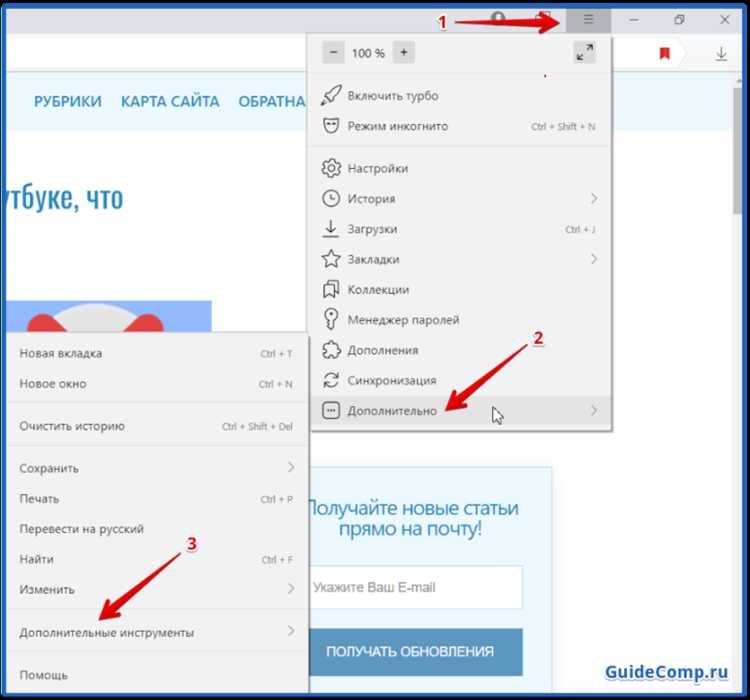Choose Перевести на русский
Screen dimensions: 750x700
(157, 529)
